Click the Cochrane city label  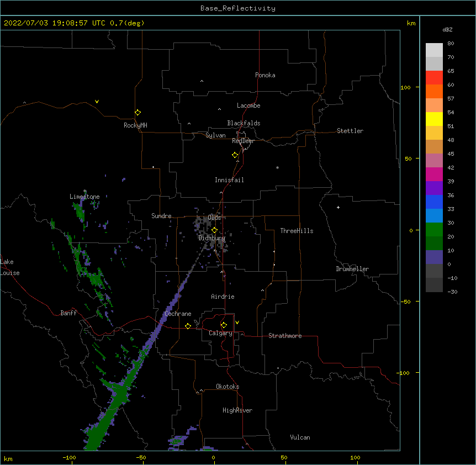178,314
